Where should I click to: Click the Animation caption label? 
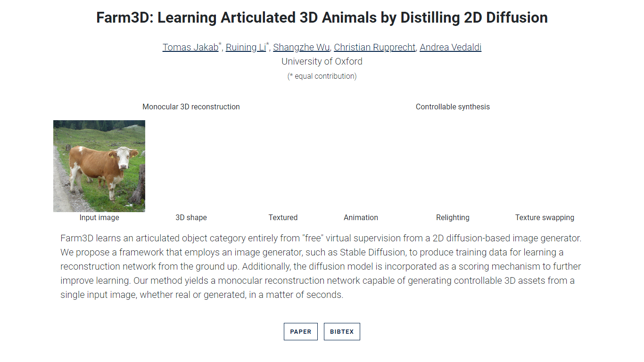(x=361, y=218)
